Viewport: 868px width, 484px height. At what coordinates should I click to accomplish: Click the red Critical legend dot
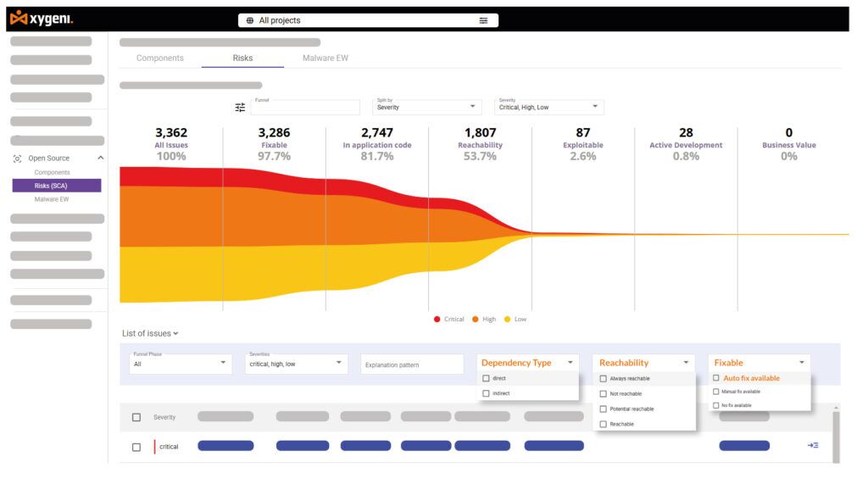[437, 320]
